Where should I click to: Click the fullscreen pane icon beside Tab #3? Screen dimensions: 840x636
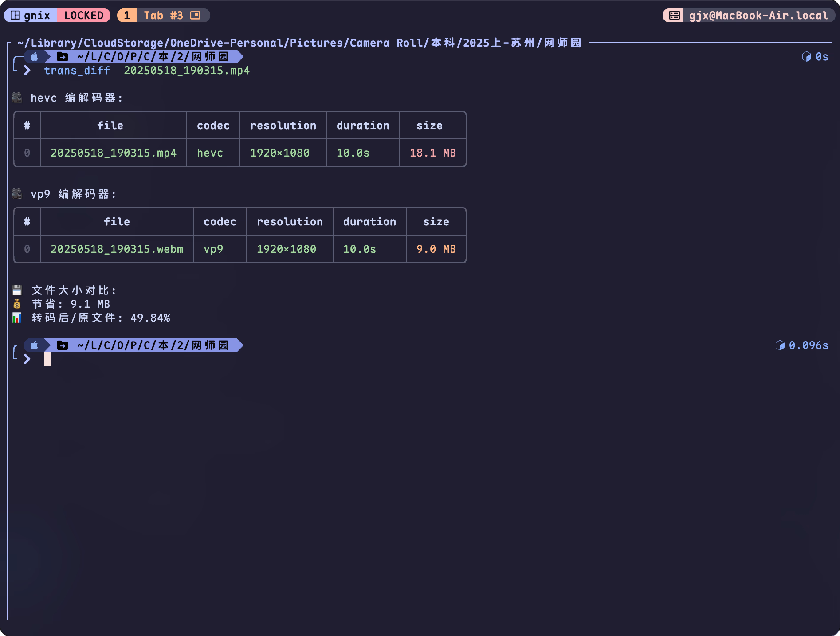point(195,16)
